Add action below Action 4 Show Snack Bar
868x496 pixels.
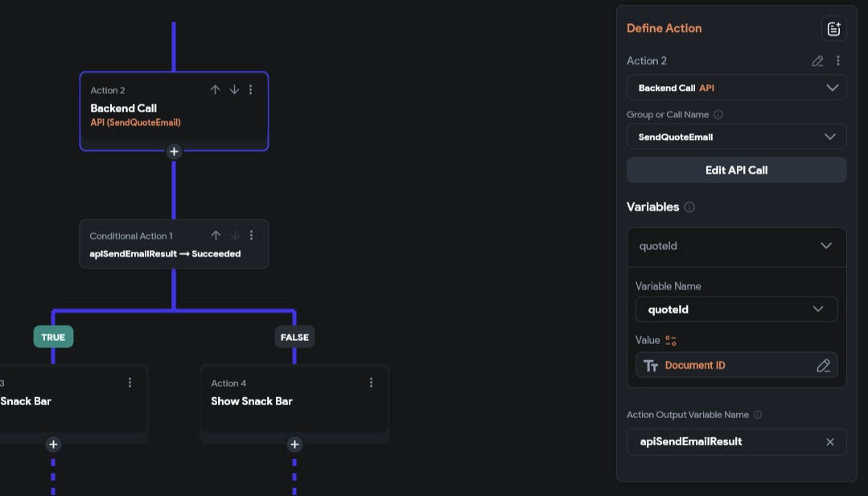point(294,444)
